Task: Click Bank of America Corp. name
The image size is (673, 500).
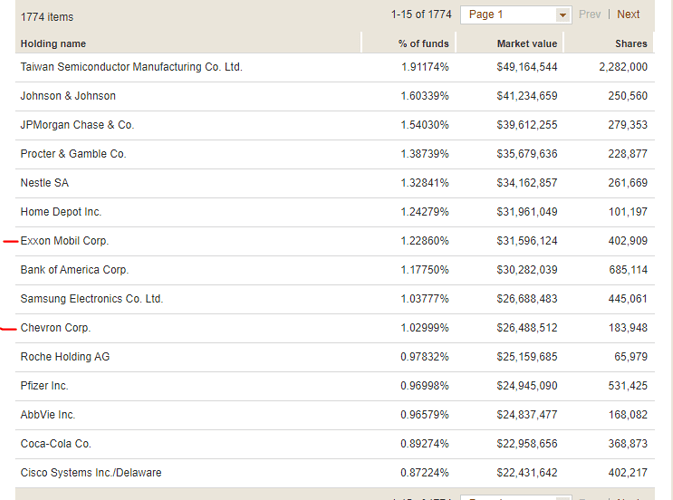Action: [x=75, y=270]
